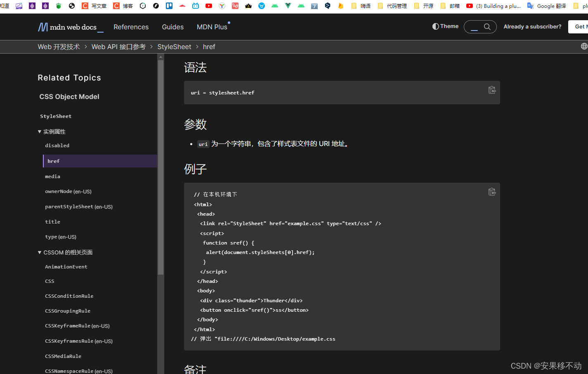The image size is (588, 374).
Task: Go to Web API 接口参考 breadcrumb
Action: [118, 47]
